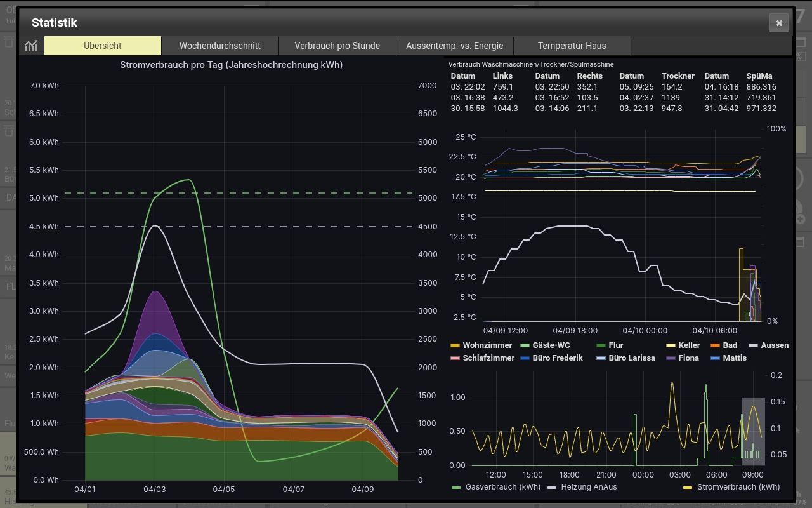This screenshot has height=508, width=812.
Task: Open the Temperatur Haus tab
Action: (x=572, y=46)
